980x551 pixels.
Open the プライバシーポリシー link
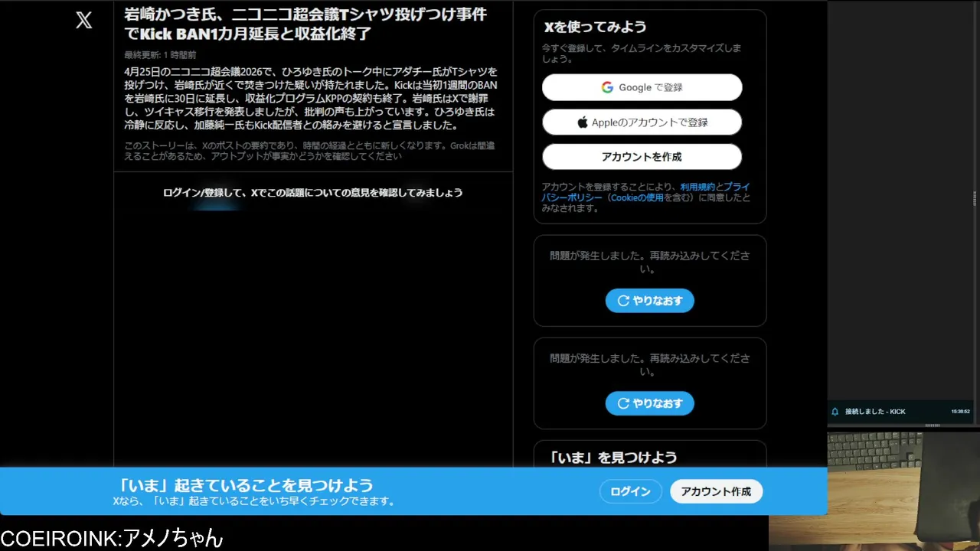[645, 192]
